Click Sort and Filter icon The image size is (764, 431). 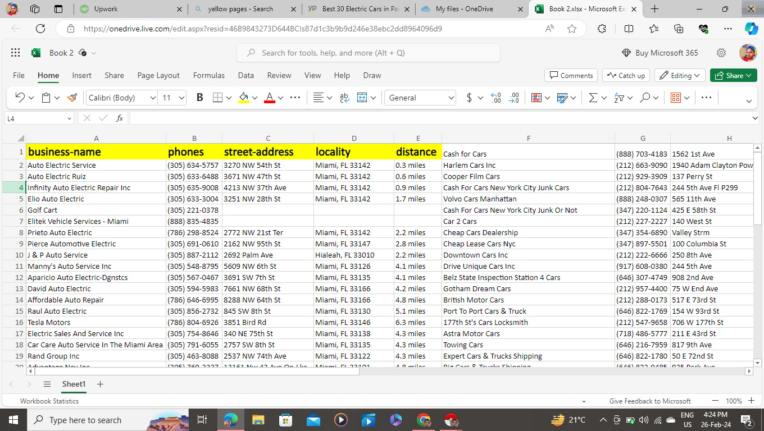(619, 98)
